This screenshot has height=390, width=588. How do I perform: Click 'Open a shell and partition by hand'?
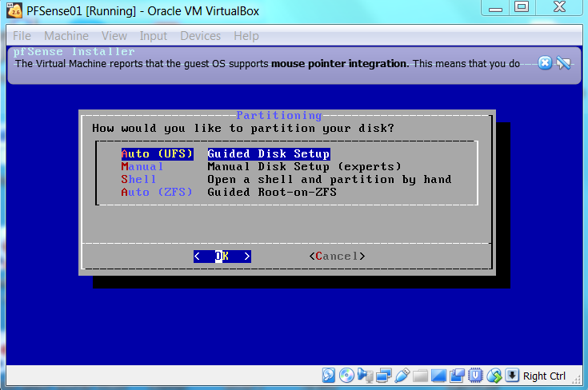[330, 180]
